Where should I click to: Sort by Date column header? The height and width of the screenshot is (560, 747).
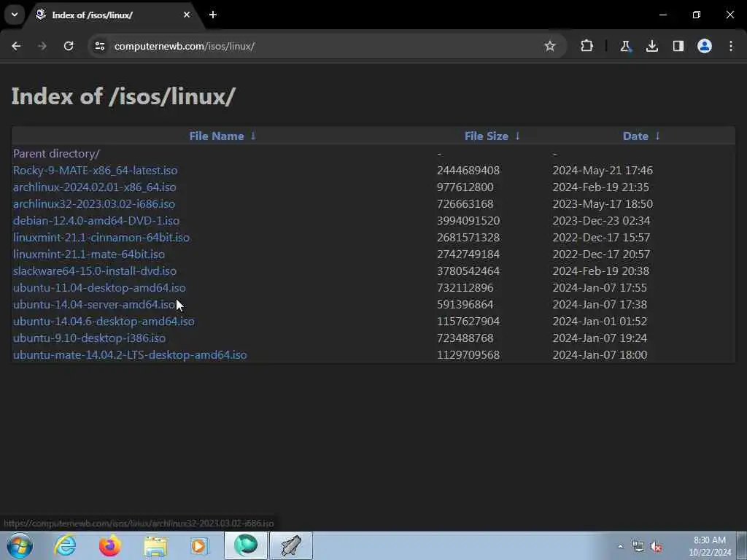[x=635, y=136]
